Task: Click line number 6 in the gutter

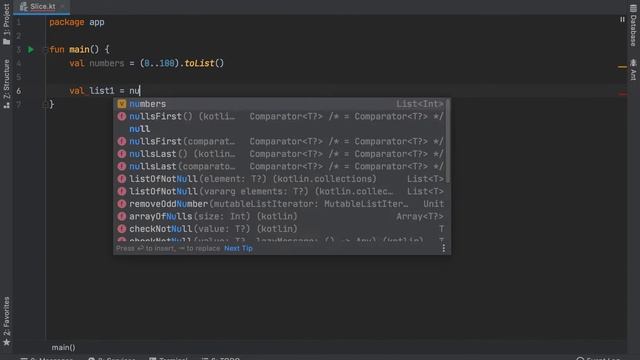Action: tap(18, 91)
